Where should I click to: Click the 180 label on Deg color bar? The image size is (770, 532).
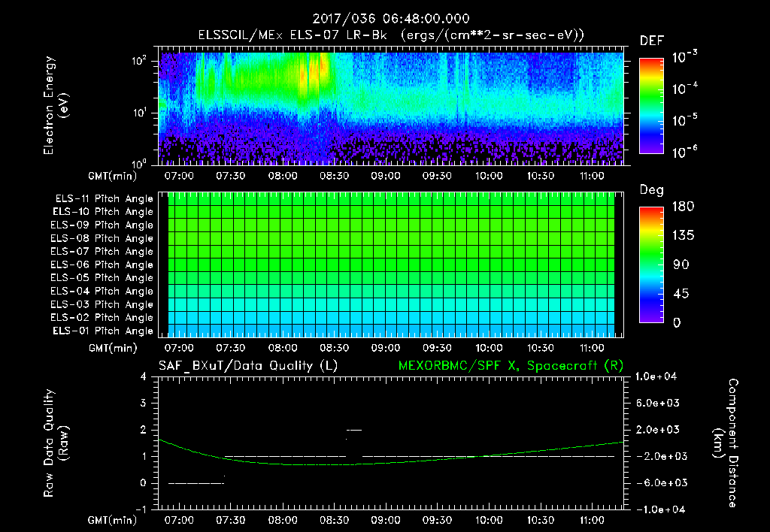[x=683, y=207]
